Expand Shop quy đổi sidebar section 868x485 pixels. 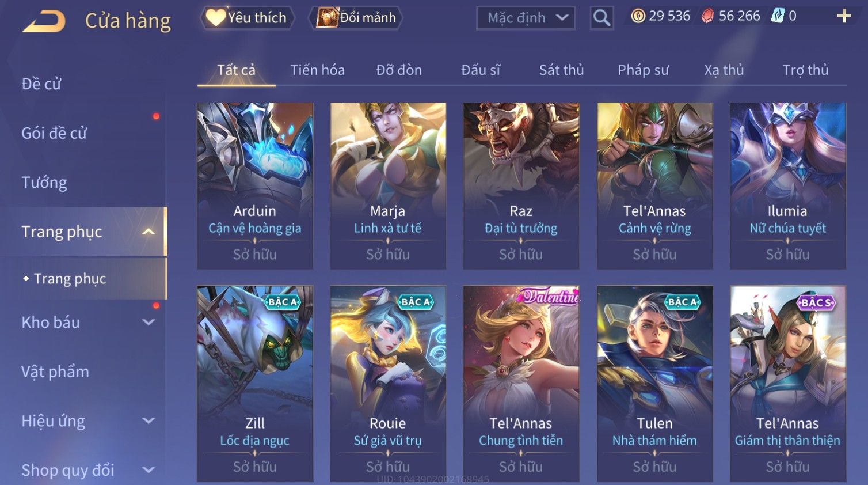(149, 470)
